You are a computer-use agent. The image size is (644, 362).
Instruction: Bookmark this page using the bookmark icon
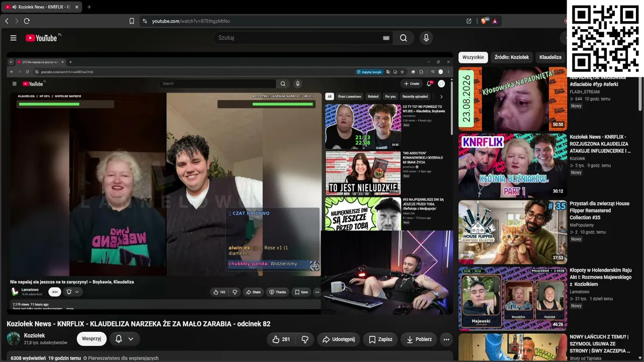132,21
